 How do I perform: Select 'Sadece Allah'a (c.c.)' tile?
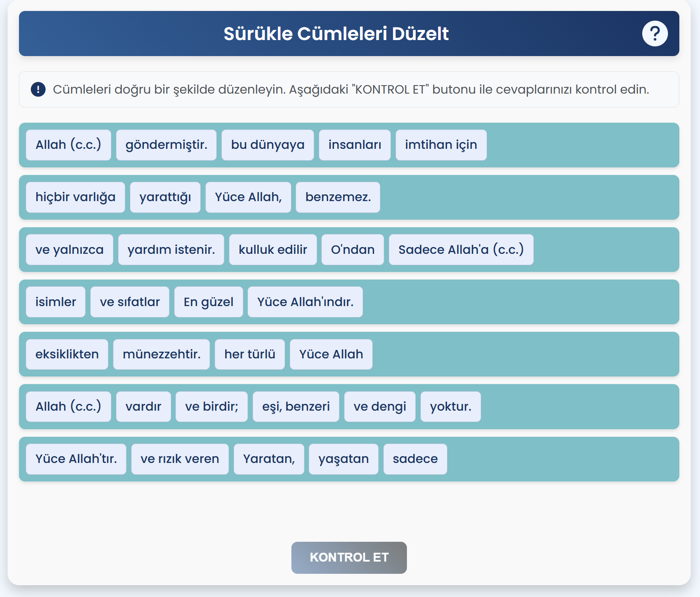(x=461, y=250)
